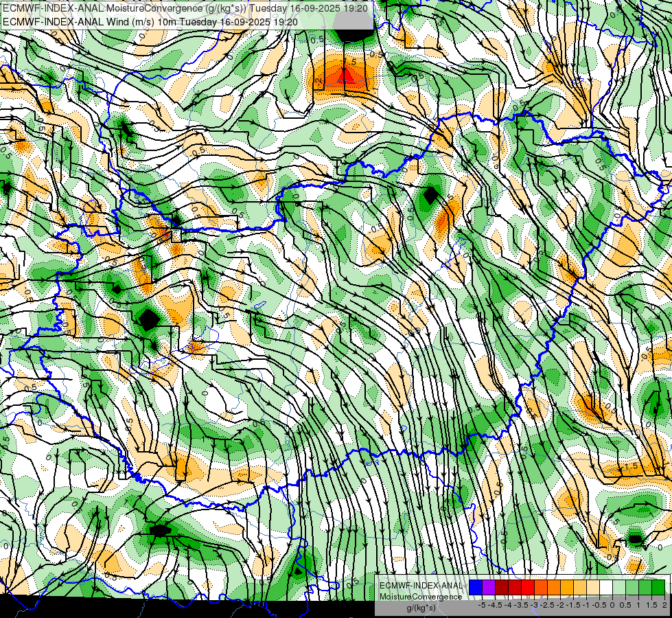Click the '-5' tick value on legend scale
672x618 pixels.
(x=482, y=605)
